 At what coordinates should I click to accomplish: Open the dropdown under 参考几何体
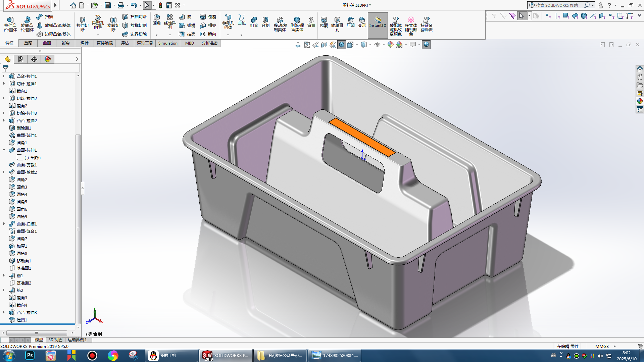tap(228, 35)
